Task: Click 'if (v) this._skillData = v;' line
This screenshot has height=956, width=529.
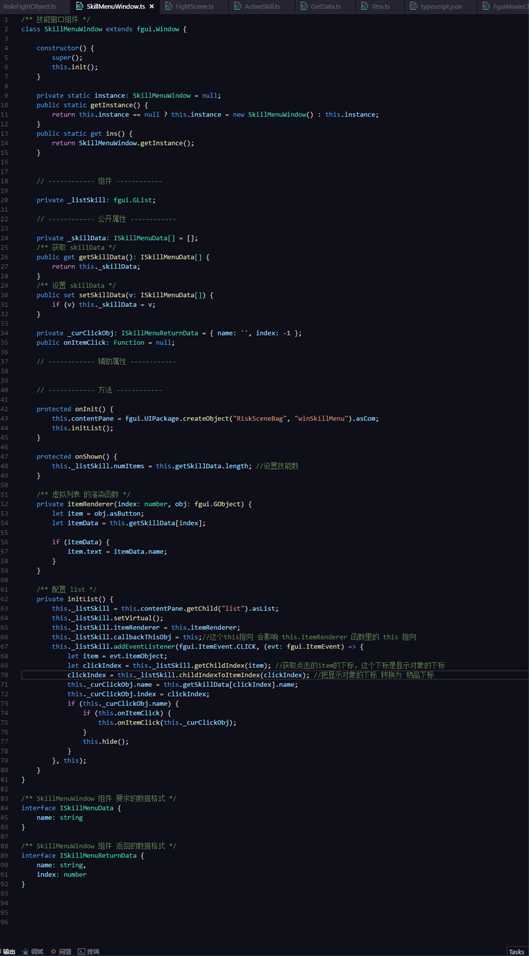Action: (x=104, y=304)
